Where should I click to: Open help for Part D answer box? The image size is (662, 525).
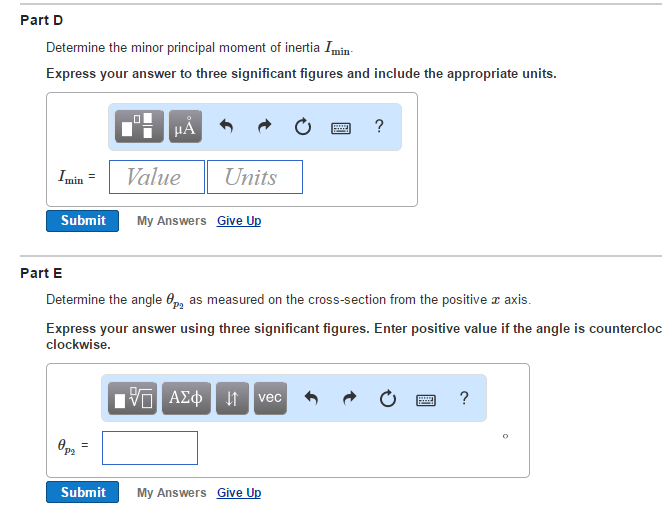[378, 126]
